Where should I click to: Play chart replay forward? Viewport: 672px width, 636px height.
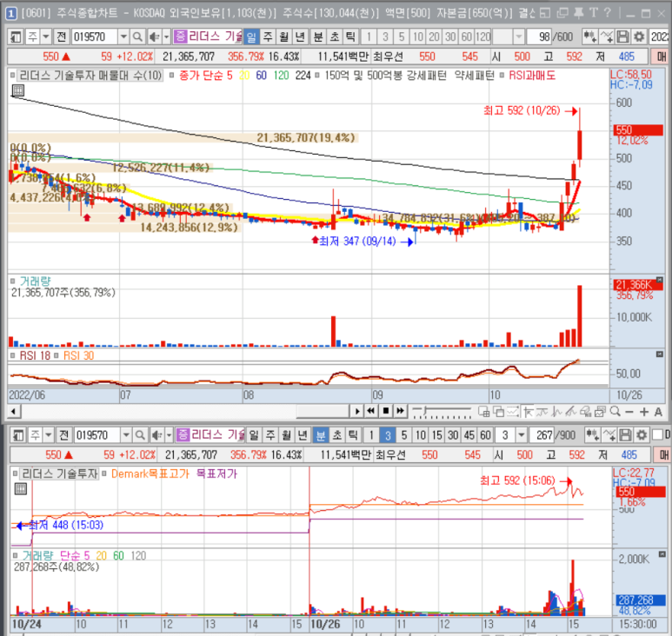tap(356, 412)
